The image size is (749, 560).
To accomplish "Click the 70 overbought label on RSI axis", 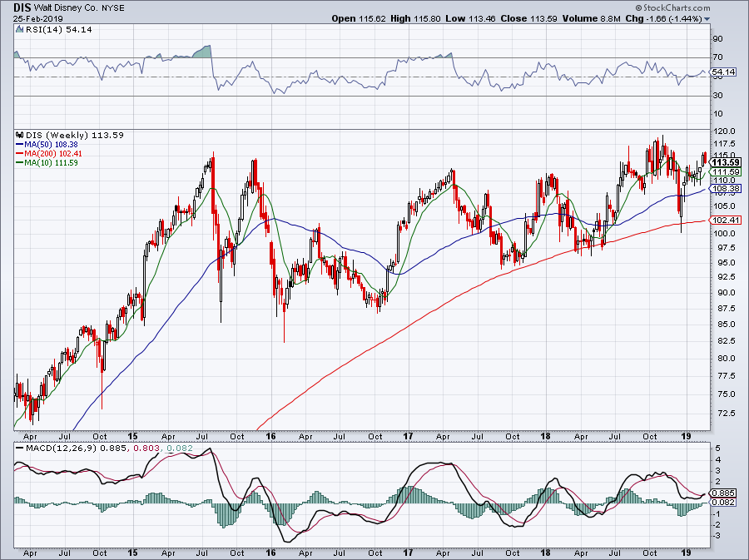I will (717, 57).
